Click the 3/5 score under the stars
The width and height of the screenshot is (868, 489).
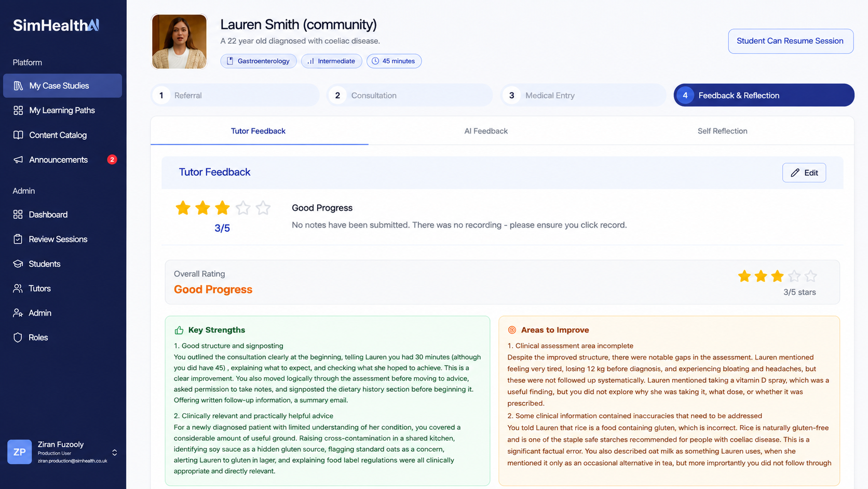(x=222, y=228)
